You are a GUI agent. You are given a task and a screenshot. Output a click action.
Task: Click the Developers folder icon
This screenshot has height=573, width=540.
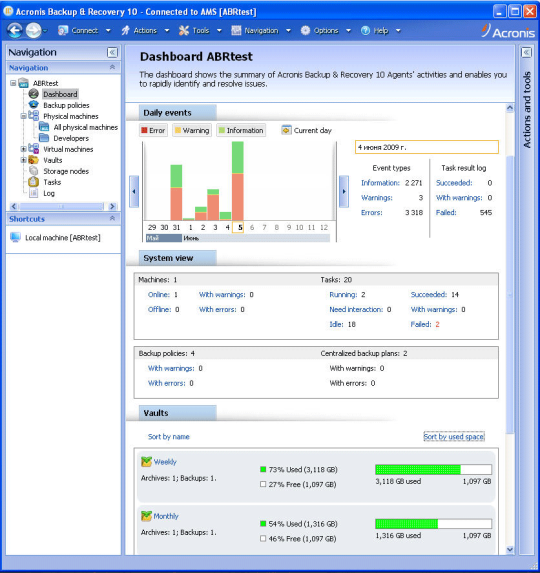pos(44,138)
